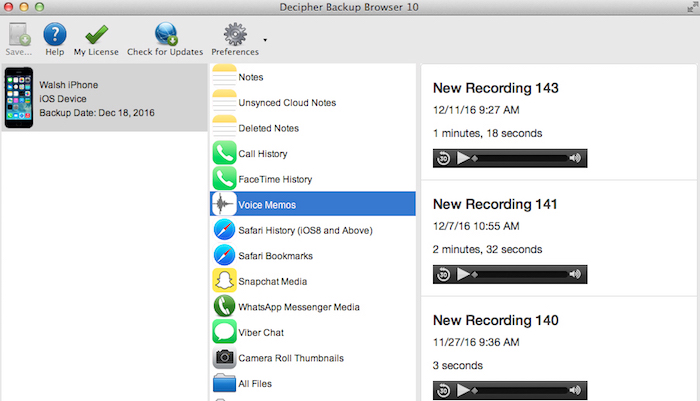Open Snapchat Media ghost icon

tap(224, 281)
